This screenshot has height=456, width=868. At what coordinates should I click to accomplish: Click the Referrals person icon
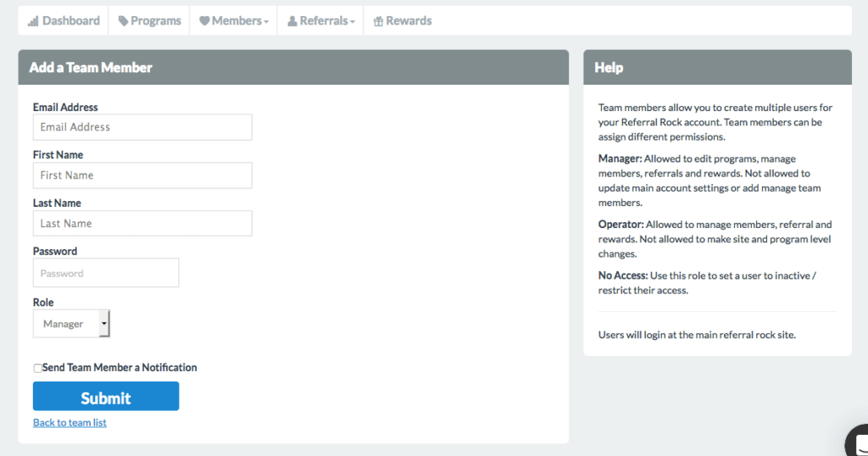pos(292,21)
